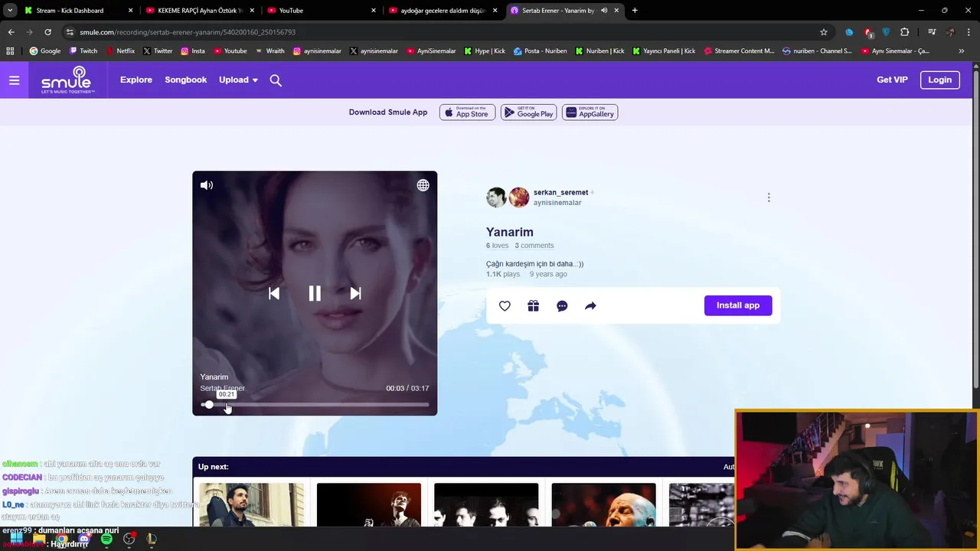This screenshot has width=980, height=551.
Task: Send a gift with the gift icon
Action: [x=534, y=306]
